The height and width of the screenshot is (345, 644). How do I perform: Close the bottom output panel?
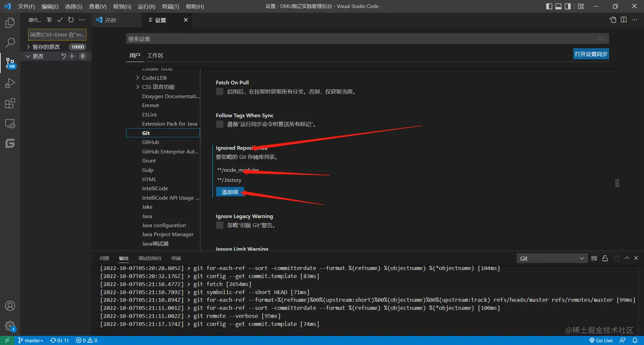(636, 258)
